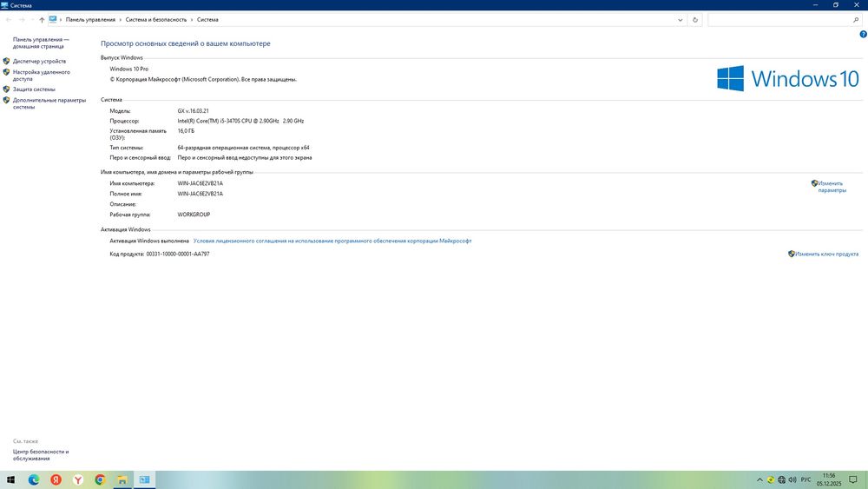Expand arrow after Панель управления breadcrumb
868x489 pixels.
pyautogui.click(x=120, y=19)
